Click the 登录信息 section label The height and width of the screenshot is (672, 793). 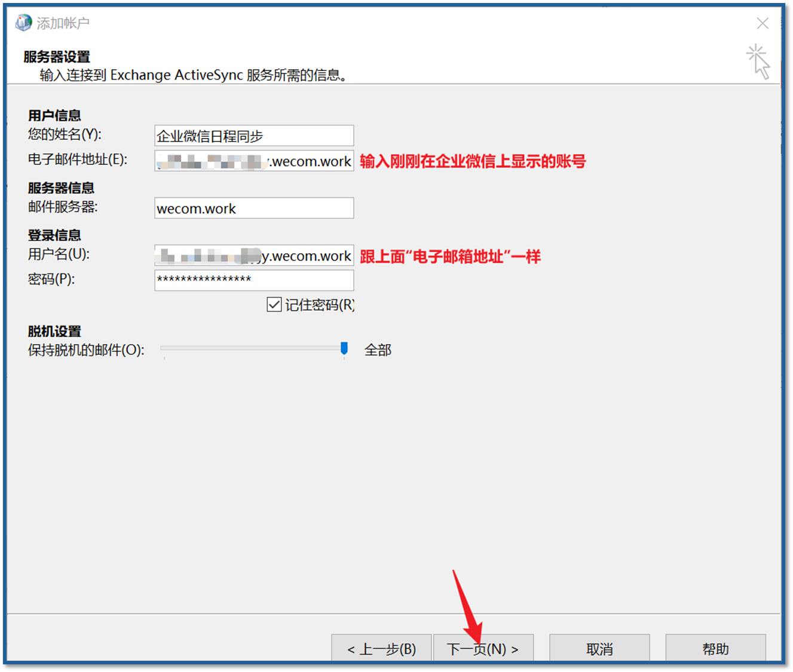tap(54, 235)
